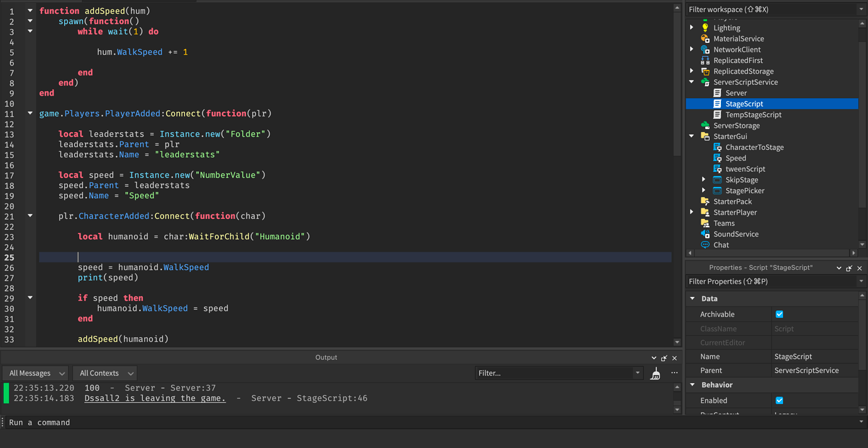Click the MaterialService icon
The width and height of the screenshot is (868, 448).
pyautogui.click(x=705, y=38)
